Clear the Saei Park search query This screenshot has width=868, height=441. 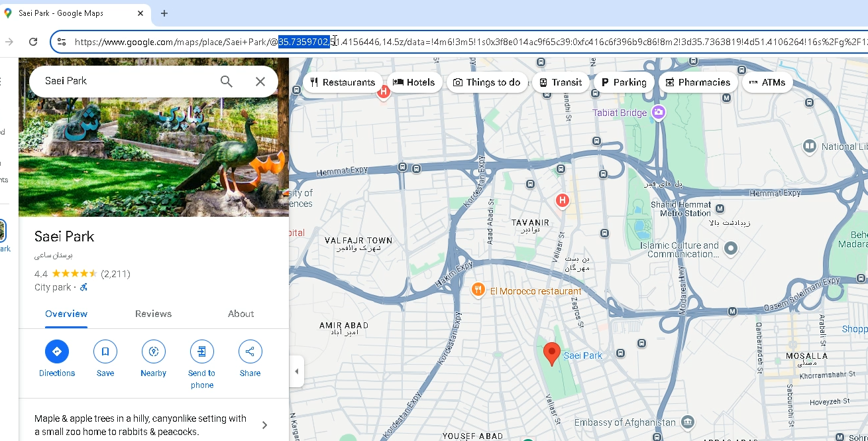click(x=260, y=82)
